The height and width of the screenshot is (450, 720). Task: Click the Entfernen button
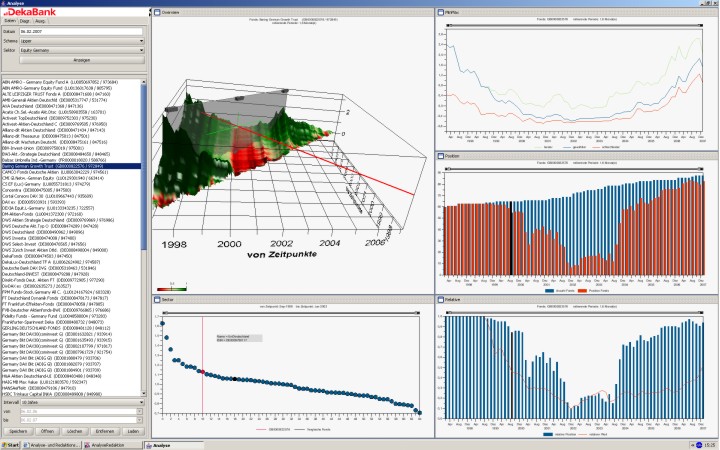(x=105, y=431)
